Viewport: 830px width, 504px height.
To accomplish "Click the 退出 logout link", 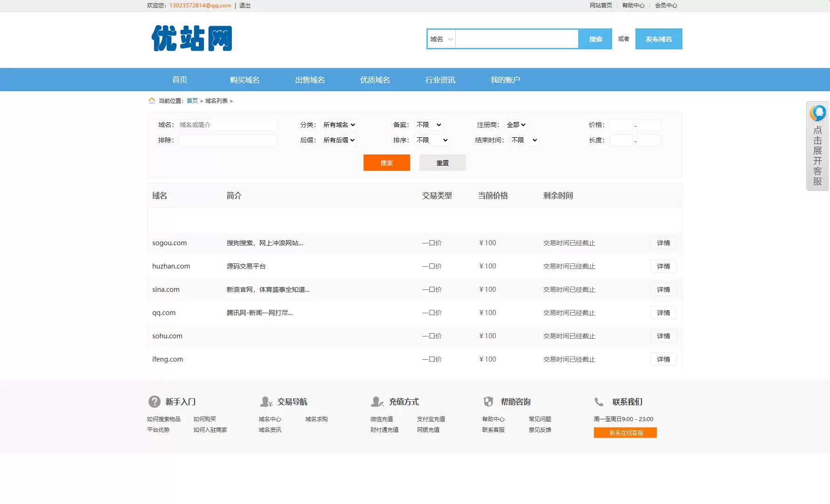I will tap(245, 6).
